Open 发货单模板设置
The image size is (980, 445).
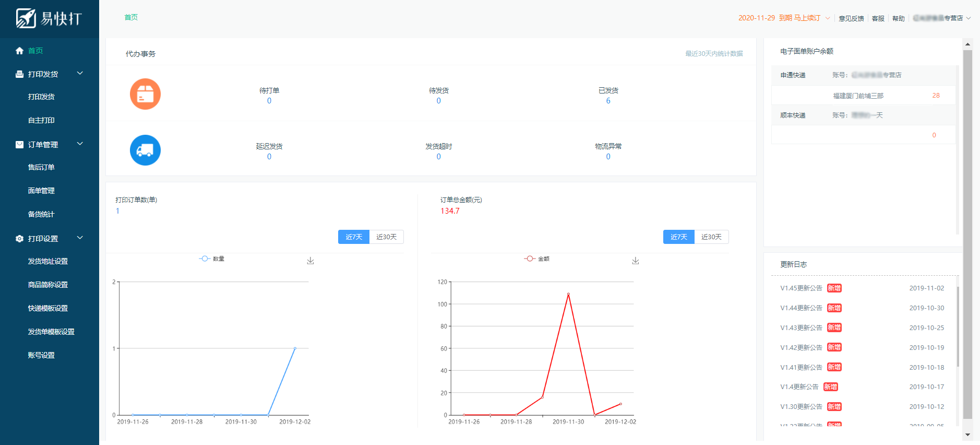(x=51, y=332)
